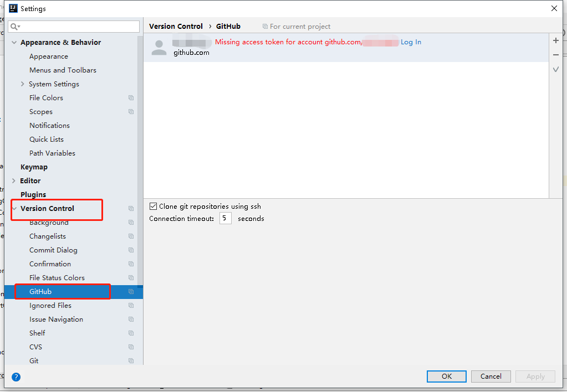567x392 pixels.
Task: Click the set default account checkmark icon
Action: click(x=556, y=69)
